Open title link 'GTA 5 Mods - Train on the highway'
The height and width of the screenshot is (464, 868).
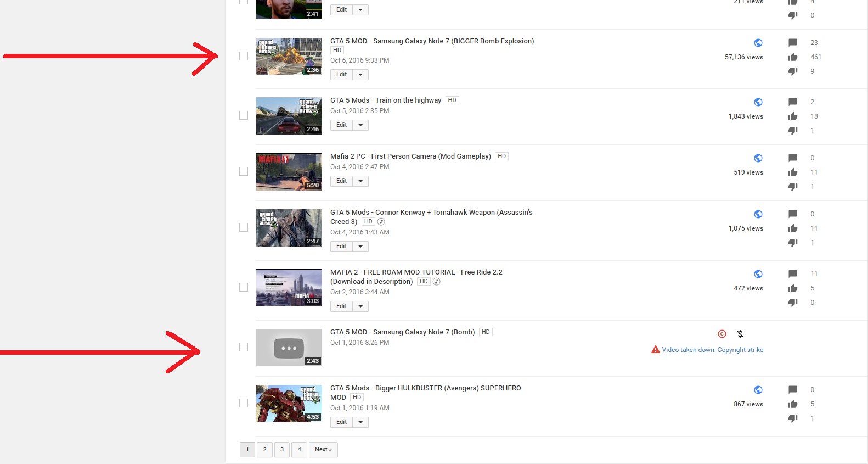[x=386, y=100]
